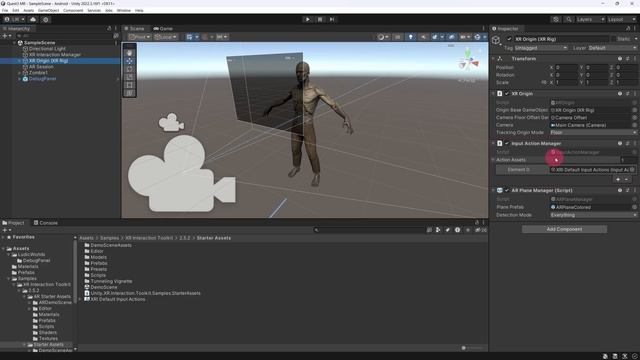The height and width of the screenshot is (360, 640).
Task: Open Transform component help icon
Action: pos(620,59)
